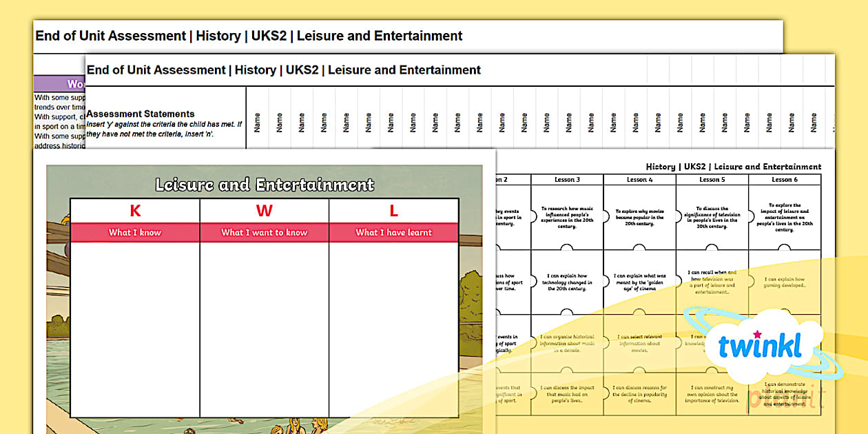Screen dimensions: 868x434
Task: Click the 'What I want to know' header
Action: tap(265, 233)
